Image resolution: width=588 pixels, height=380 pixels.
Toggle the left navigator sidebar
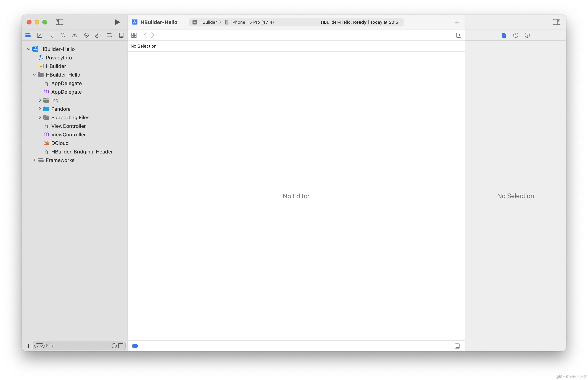pyautogui.click(x=59, y=22)
